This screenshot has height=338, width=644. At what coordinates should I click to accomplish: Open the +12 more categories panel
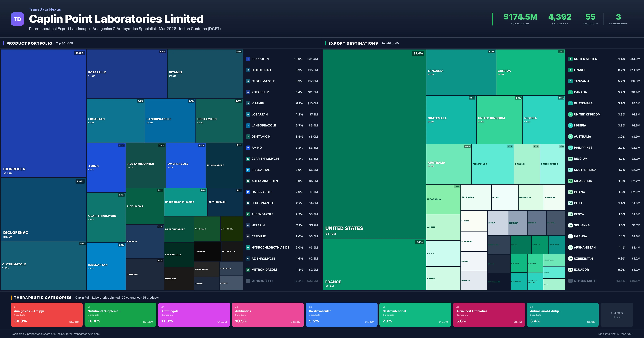[x=617, y=315]
